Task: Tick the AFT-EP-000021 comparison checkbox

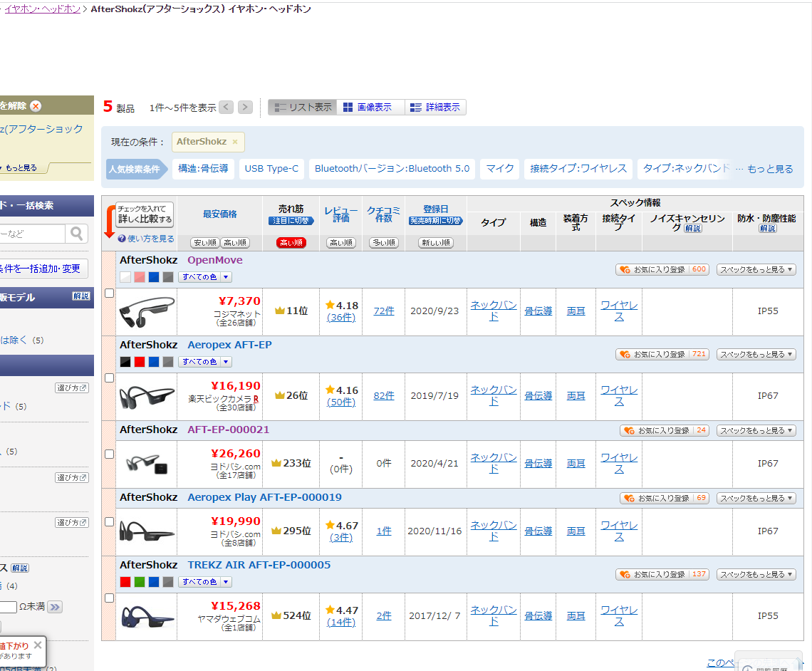Action: [x=109, y=454]
